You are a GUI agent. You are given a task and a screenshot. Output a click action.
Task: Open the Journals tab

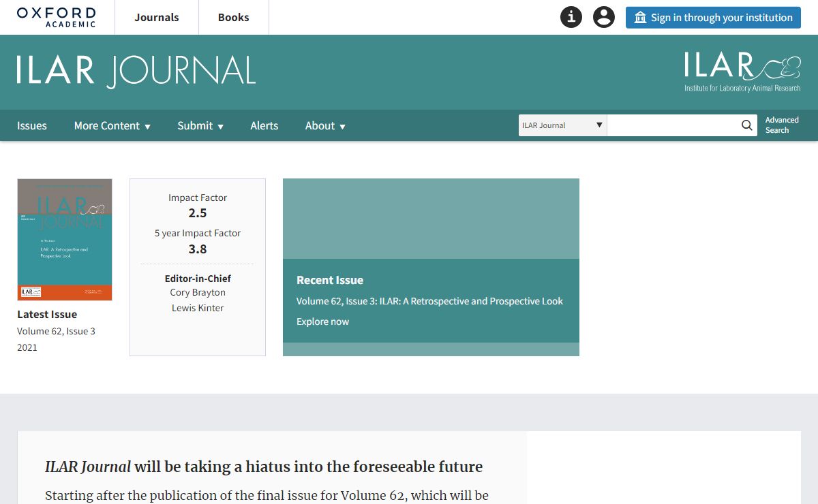(157, 18)
